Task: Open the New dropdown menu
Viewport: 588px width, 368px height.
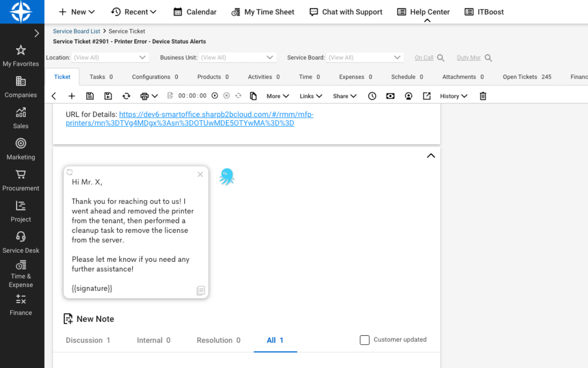Action: (x=77, y=12)
